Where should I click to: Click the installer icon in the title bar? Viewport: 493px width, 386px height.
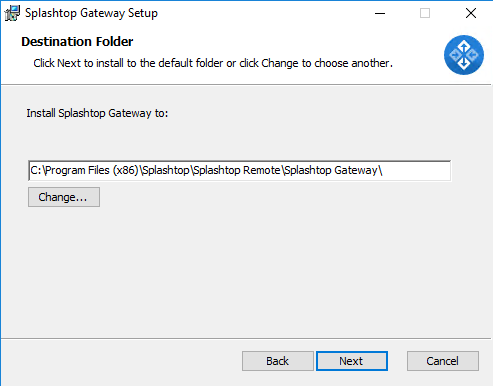12,13
